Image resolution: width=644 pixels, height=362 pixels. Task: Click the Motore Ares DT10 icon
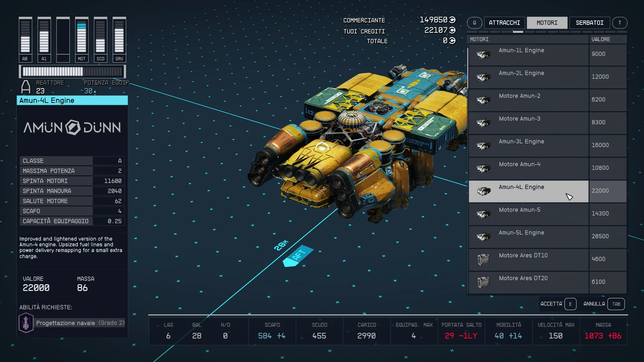(x=483, y=259)
